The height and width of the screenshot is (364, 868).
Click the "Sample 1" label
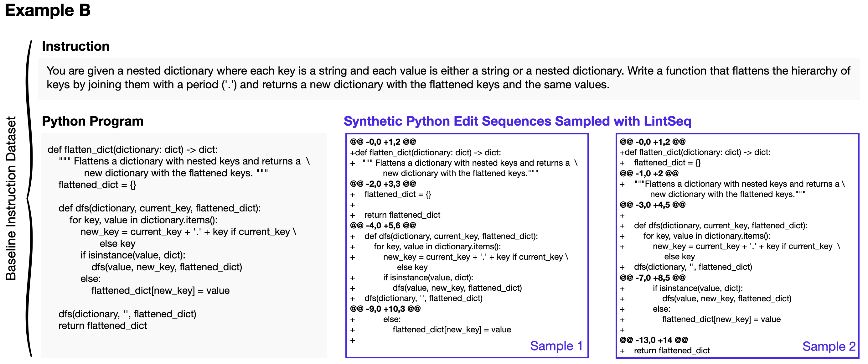coord(556,346)
